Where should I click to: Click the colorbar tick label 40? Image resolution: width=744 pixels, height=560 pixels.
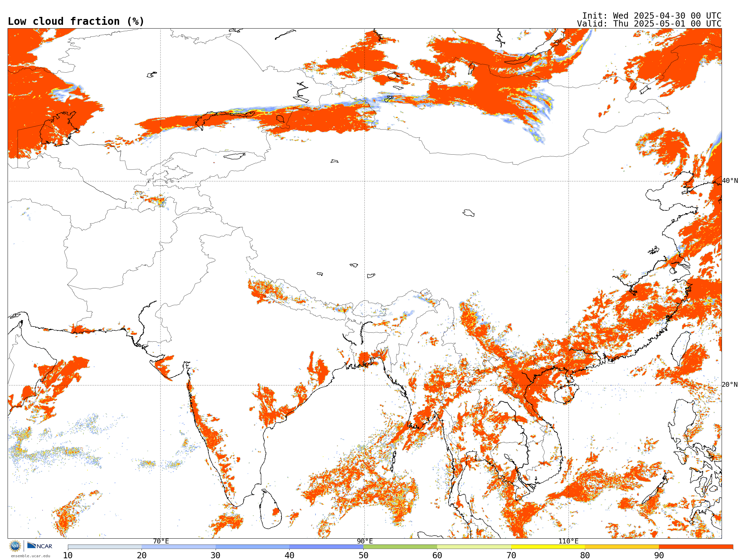[289, 556]
